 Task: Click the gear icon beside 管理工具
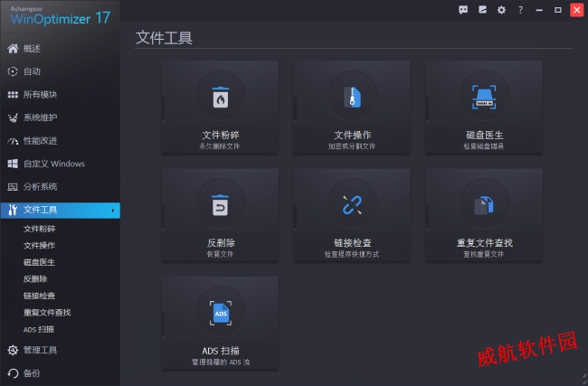[13, 350]
